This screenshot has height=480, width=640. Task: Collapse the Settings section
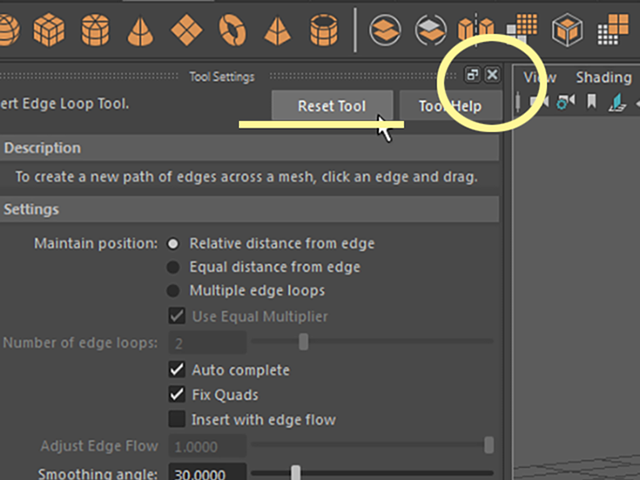pos(249,209)
